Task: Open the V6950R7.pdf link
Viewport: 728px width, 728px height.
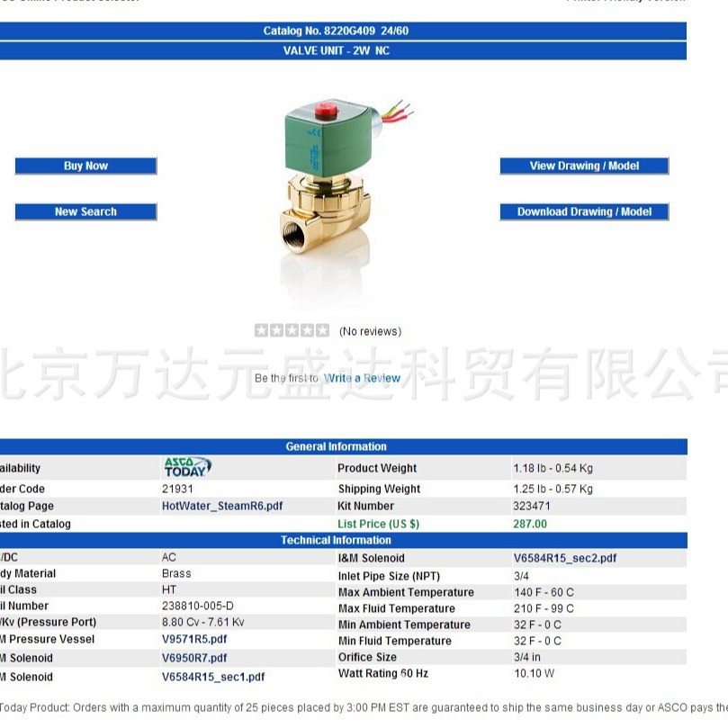Action: point(194,658)
